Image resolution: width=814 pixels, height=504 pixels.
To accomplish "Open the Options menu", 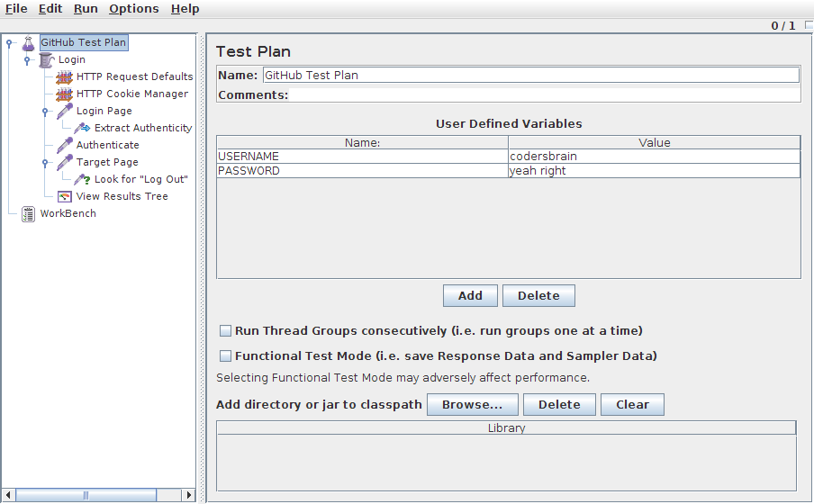I will click(133, 9).
